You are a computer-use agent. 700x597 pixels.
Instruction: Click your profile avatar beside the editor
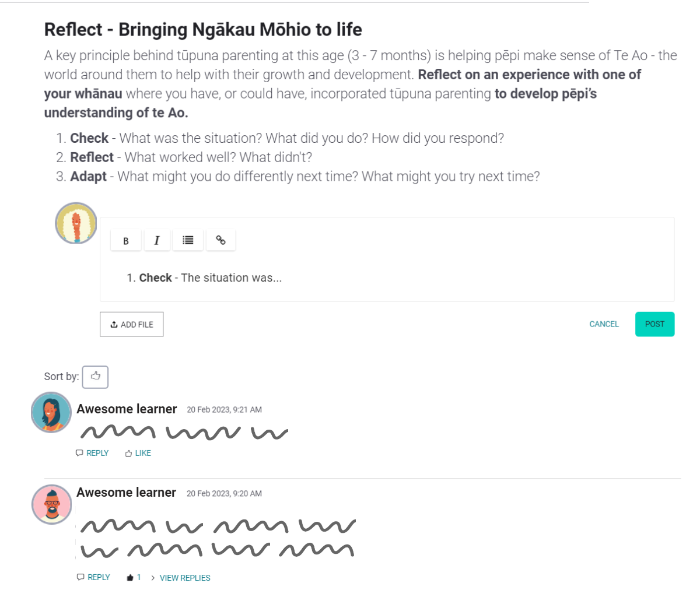coord(76,223)
